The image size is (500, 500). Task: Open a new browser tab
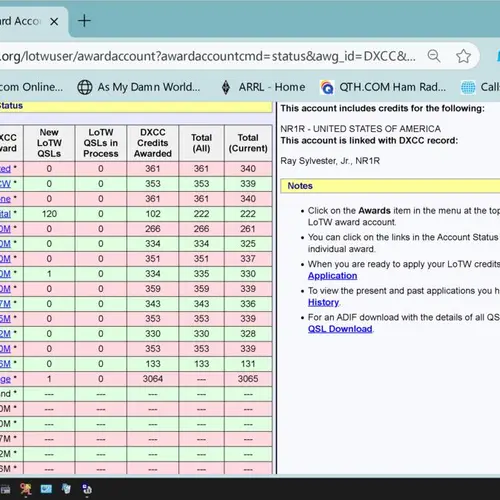pos(84,21)
